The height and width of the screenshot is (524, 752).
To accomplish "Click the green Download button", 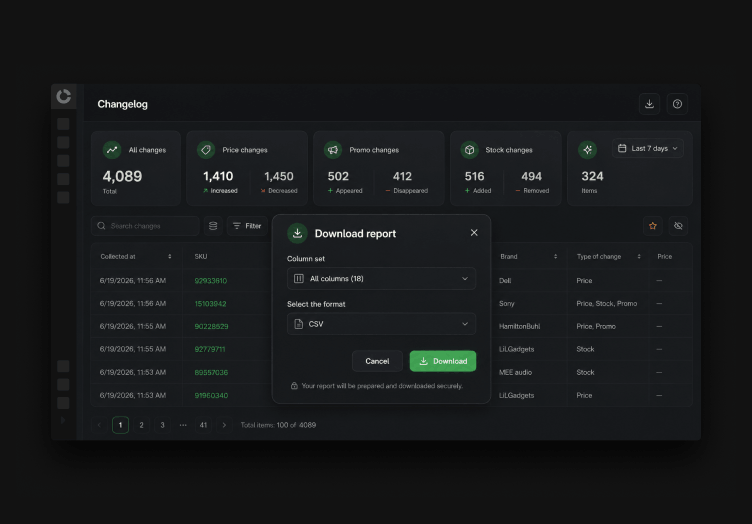I will (443, 361).
